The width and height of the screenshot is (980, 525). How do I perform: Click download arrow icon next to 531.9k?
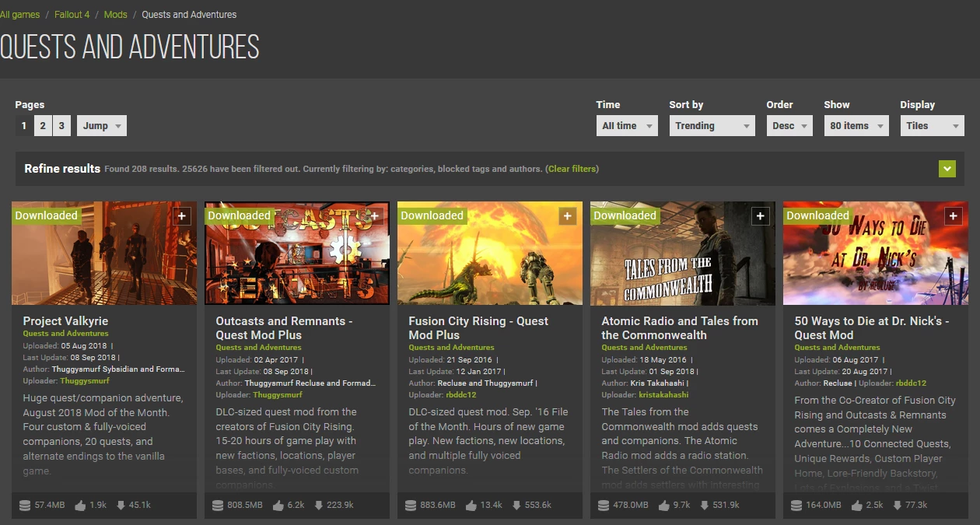[x=704, y=506]
